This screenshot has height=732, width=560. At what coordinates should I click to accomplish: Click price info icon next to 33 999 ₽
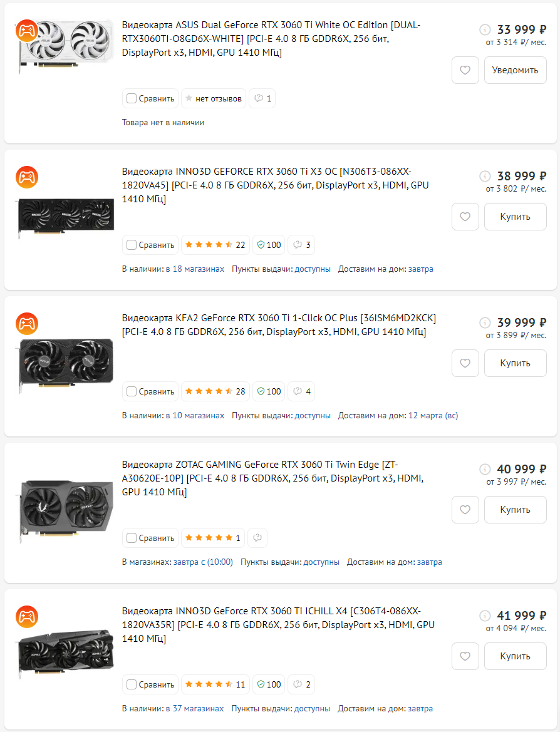(x=485, y=29)
